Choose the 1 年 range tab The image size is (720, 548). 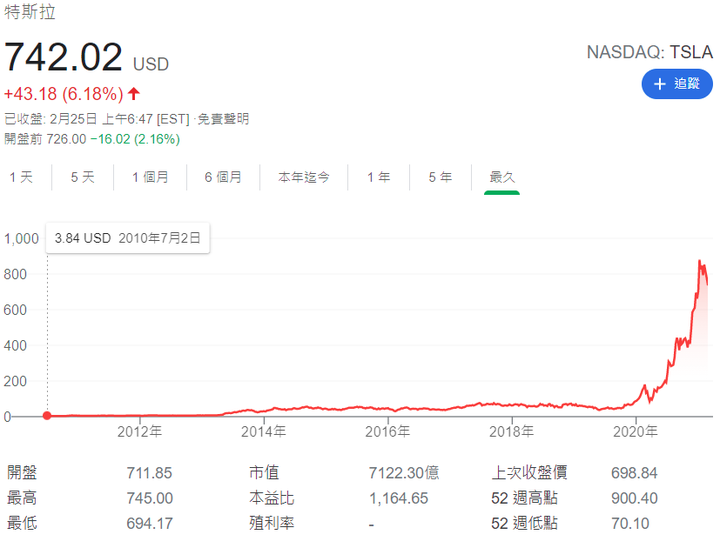tap(379, 177)
